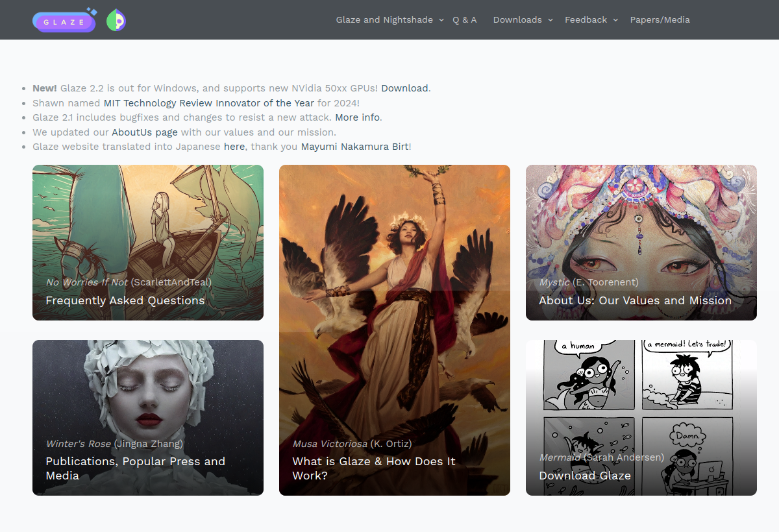The height and width of the screenshot is (532, 779).
Task: Click the 'New!' label in the first bullet
Action: [x=45, y=88]
